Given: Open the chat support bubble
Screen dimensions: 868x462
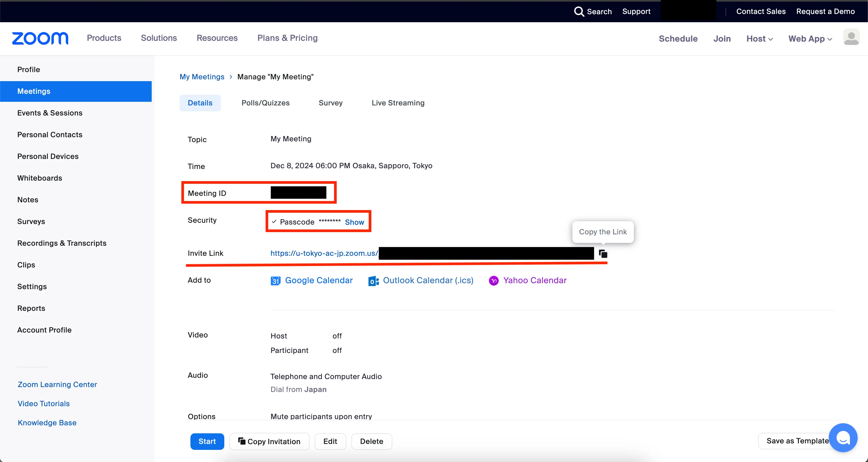Looking at the screenshot, I should click(843, 438).
